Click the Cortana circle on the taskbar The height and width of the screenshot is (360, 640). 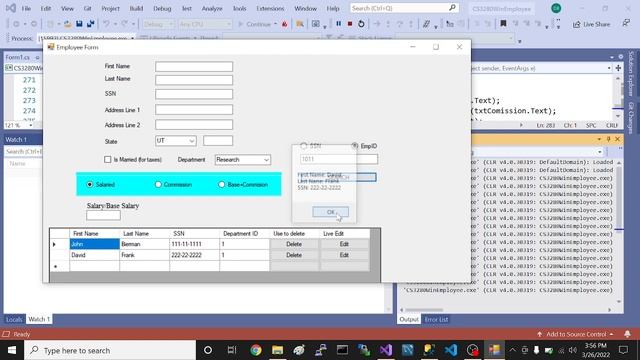(208, 350)
